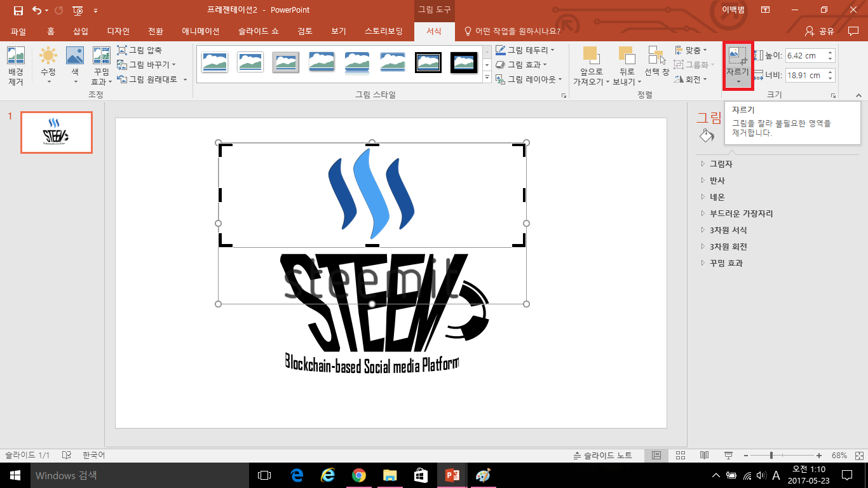Click the height (높이) input field
The width and height of the screenshot is (868, 488).
pyautogui.click(x=806, y=56)
